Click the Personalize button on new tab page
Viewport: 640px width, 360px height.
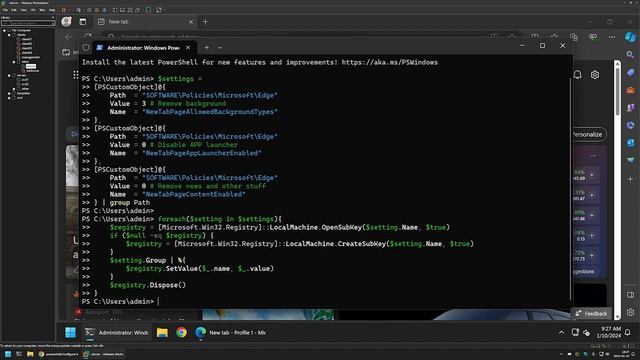(x=588, y=134)
